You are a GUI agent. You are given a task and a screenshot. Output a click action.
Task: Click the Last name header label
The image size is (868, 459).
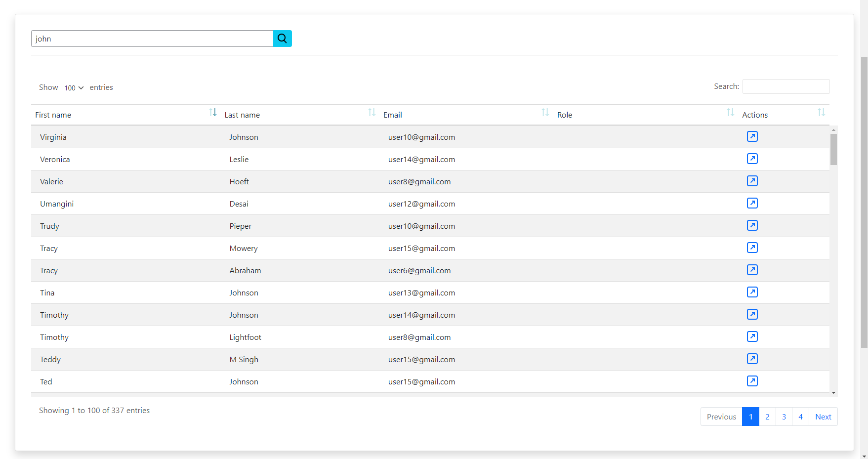pos(242,115)
